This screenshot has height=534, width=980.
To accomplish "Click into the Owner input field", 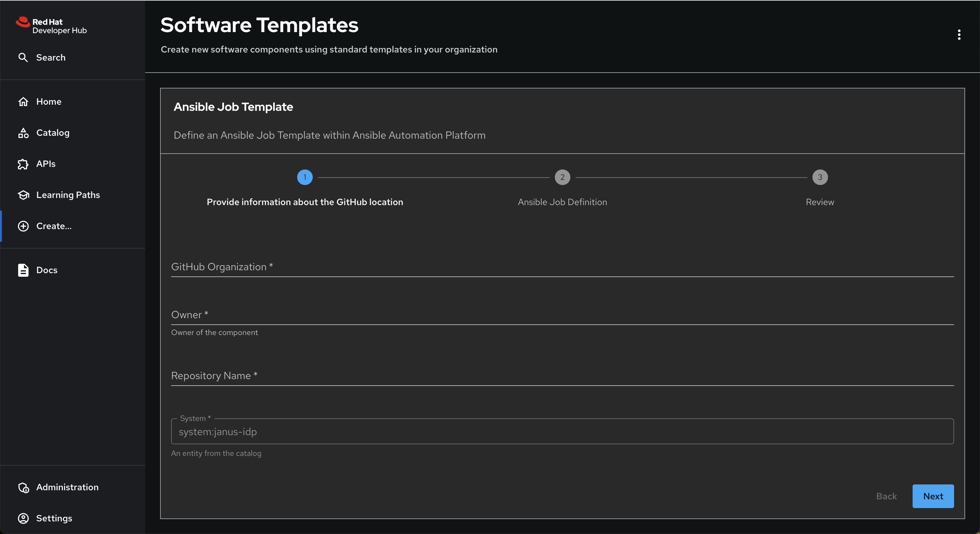I will tap(562, 315).
